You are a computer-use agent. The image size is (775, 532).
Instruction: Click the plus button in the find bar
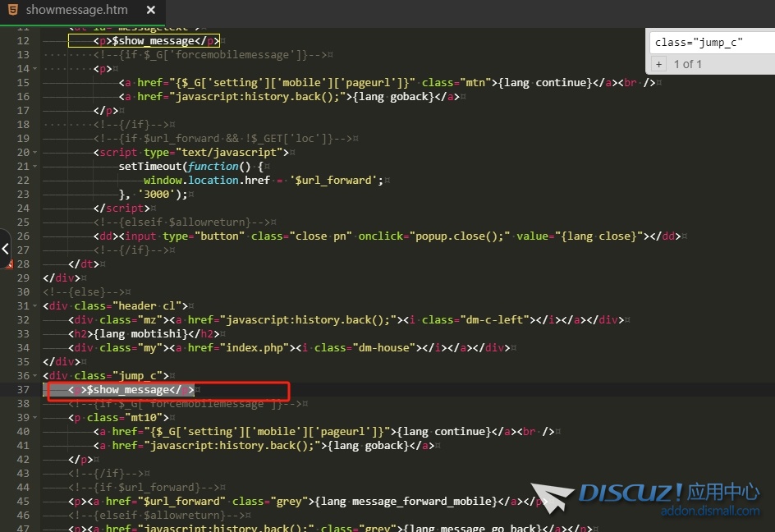tap(658, 64)
